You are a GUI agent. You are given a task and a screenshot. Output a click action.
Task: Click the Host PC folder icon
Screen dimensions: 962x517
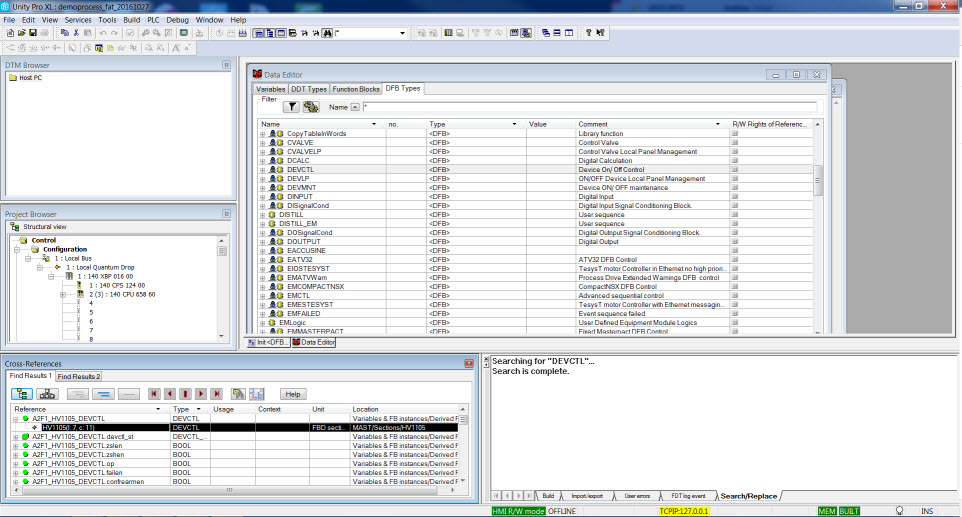point(13,78)
